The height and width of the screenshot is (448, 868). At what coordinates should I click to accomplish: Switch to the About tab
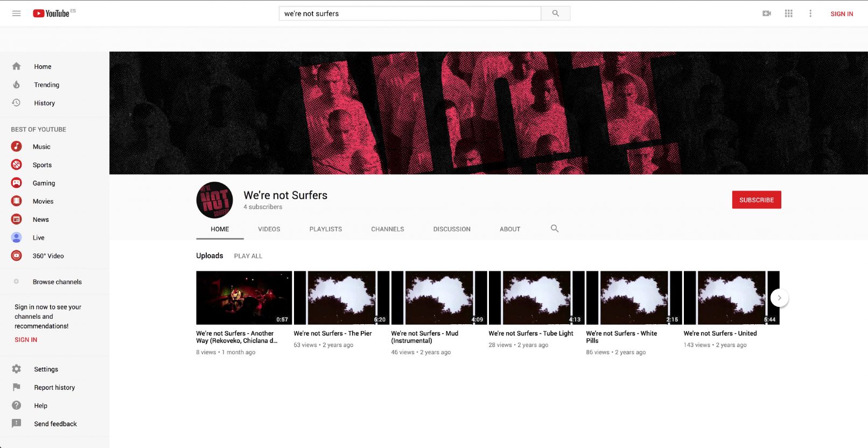coord(509,229)
